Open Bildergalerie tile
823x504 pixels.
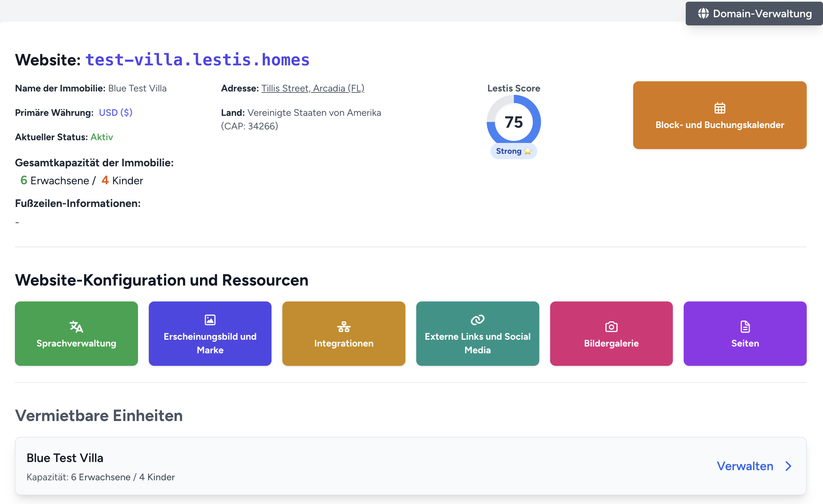click(611, 334)
